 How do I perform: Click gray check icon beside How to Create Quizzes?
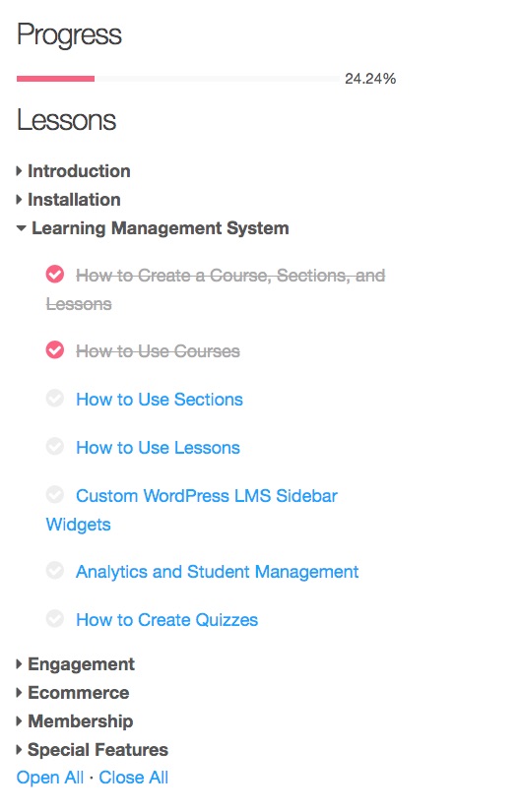[55, 619]
